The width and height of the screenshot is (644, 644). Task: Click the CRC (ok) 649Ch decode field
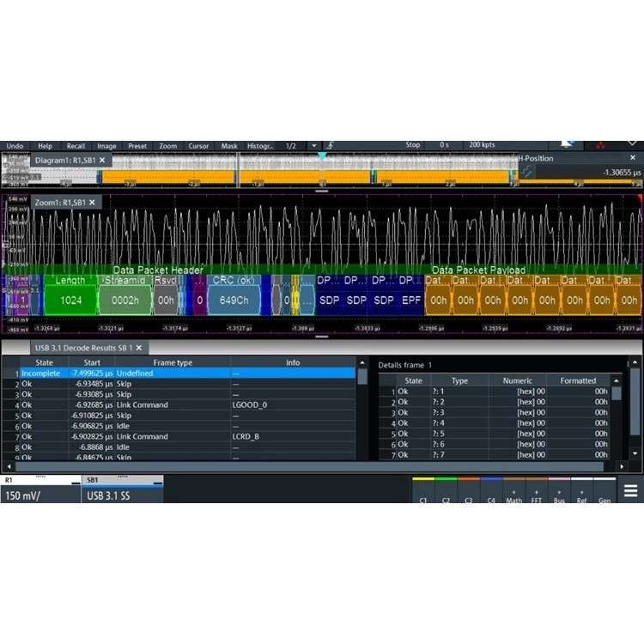(x=234, y=295)
